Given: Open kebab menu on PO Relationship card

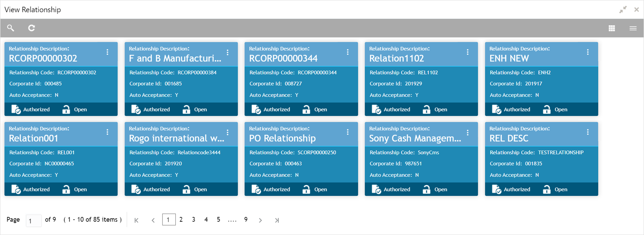Looking at the screenshot, I should pos(348,132).
